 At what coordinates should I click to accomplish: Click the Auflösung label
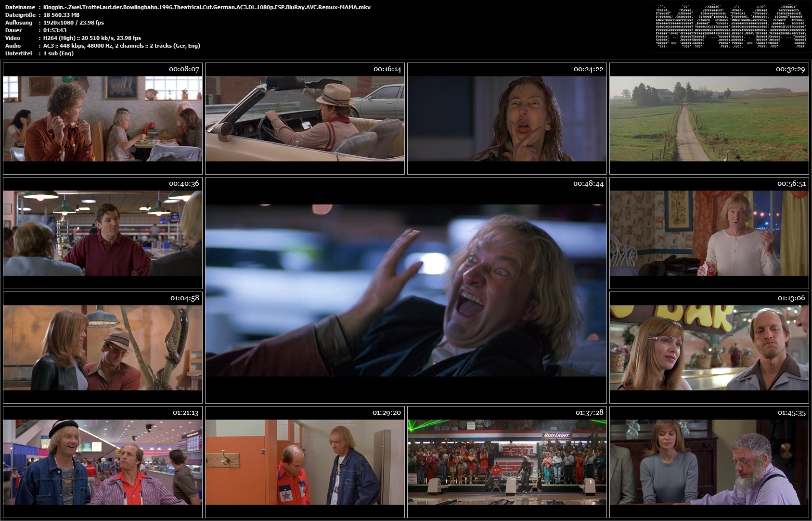pyautogui.click(x=19, y=23)
